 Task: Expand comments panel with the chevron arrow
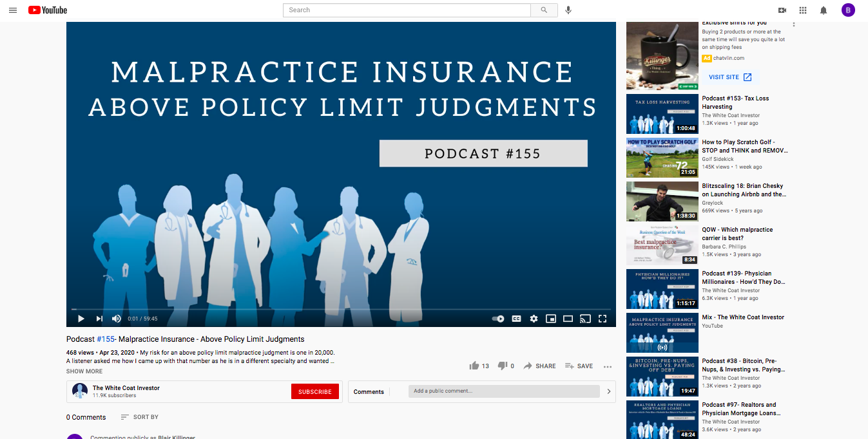[609, 391]
